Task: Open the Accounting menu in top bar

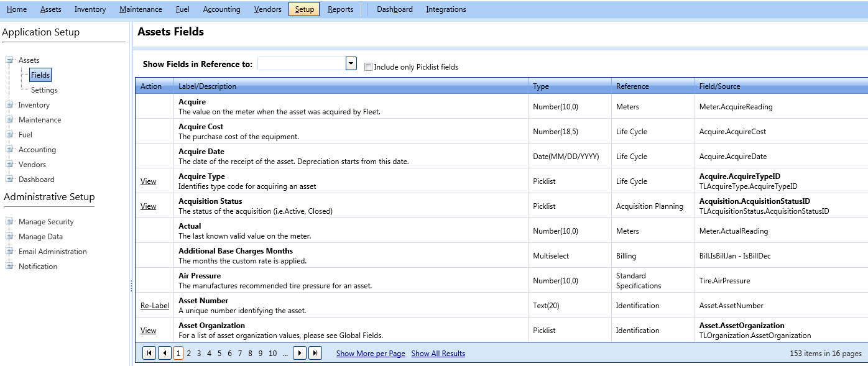Action: click(x=222, y=9)
